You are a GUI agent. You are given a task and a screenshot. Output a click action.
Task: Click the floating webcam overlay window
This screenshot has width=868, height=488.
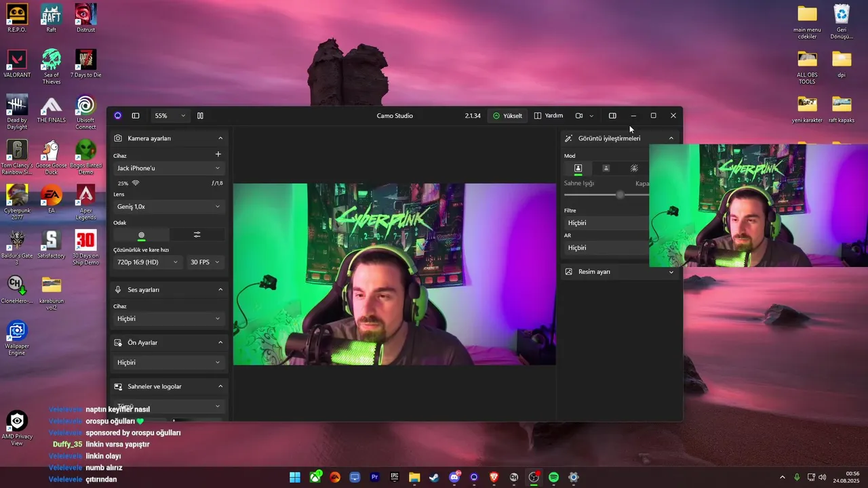click(758, 205)
